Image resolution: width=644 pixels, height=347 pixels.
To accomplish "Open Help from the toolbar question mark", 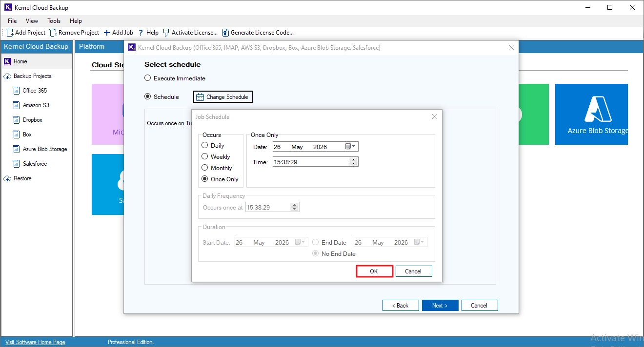I will [x=141, y=33].
